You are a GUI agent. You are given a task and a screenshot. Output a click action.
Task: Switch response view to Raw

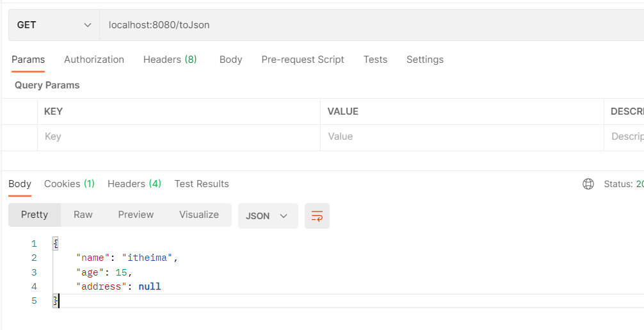83,215
